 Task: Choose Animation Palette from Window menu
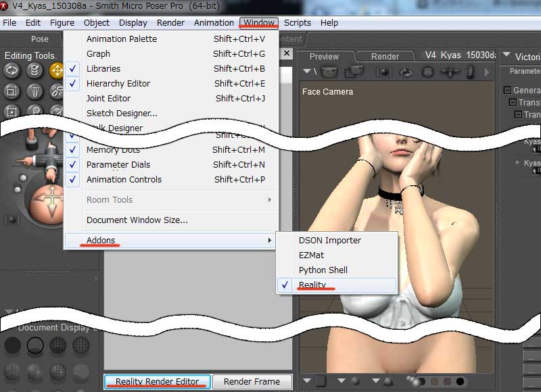click(171, 39)
